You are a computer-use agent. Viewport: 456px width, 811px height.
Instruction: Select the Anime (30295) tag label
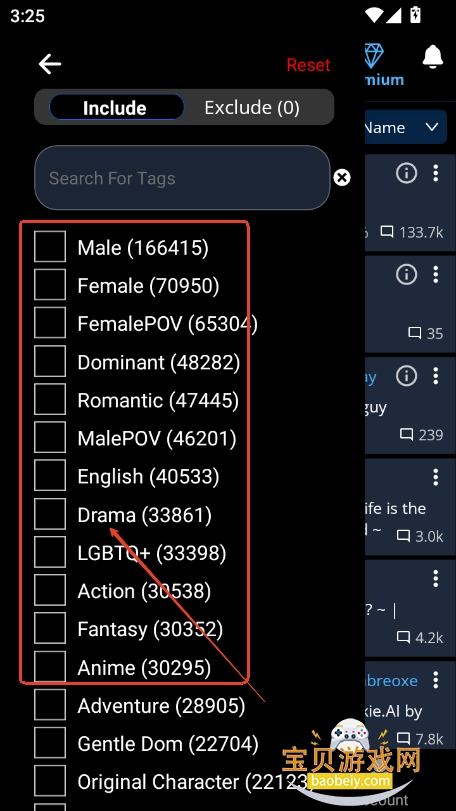pyautogui.click(x=144, y=668)
